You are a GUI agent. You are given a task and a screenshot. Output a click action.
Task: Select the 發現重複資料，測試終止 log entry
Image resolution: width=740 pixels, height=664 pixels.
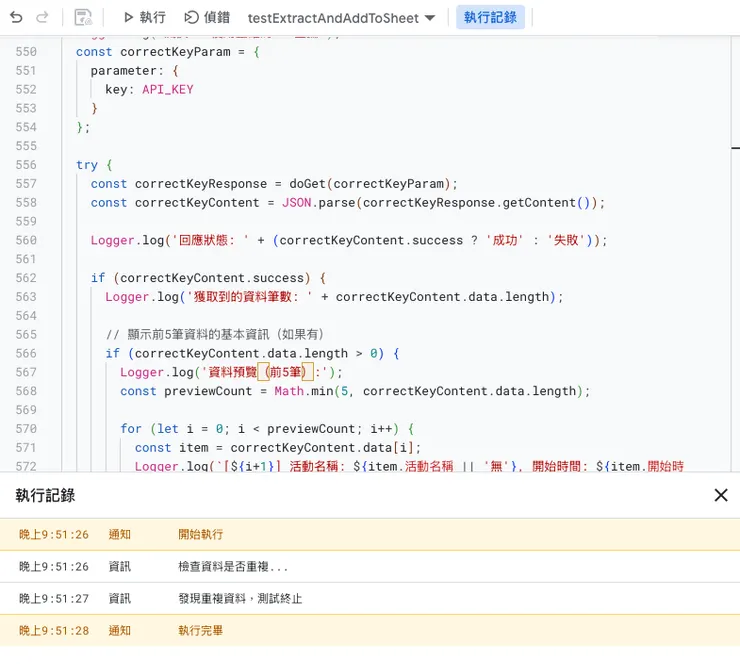coord(370,598)
